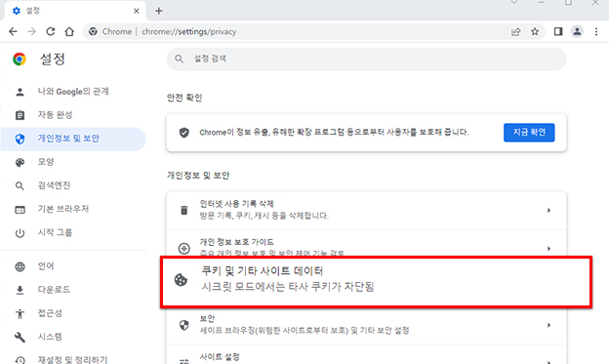Close the 설정 tab

tap(137, 11)
